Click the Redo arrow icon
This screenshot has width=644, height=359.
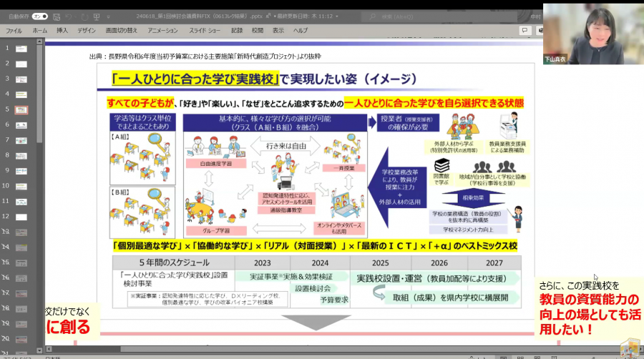(x=84, y=17)
